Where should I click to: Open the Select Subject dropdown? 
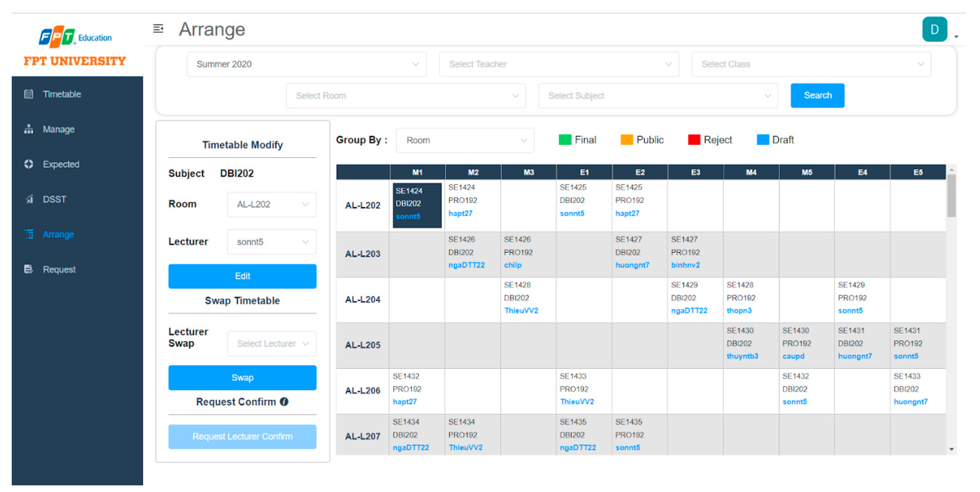[x=657, y=96]
